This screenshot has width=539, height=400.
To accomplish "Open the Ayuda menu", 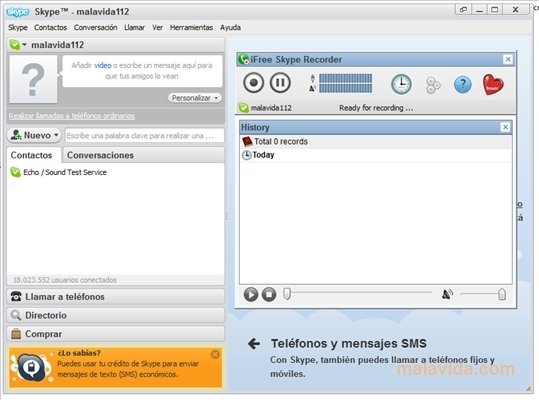I will coord(230,27).
